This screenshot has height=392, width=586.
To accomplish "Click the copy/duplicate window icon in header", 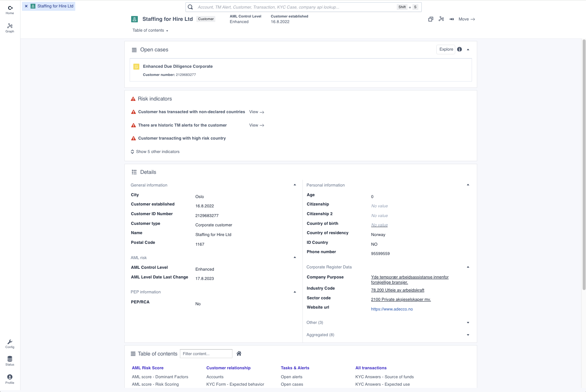I will pos(431,19).
